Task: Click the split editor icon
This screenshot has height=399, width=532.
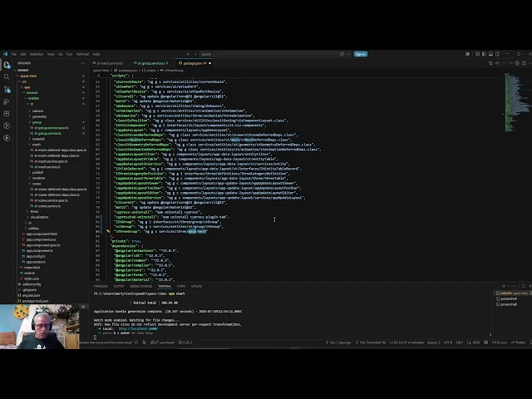Action: (524, 63)
